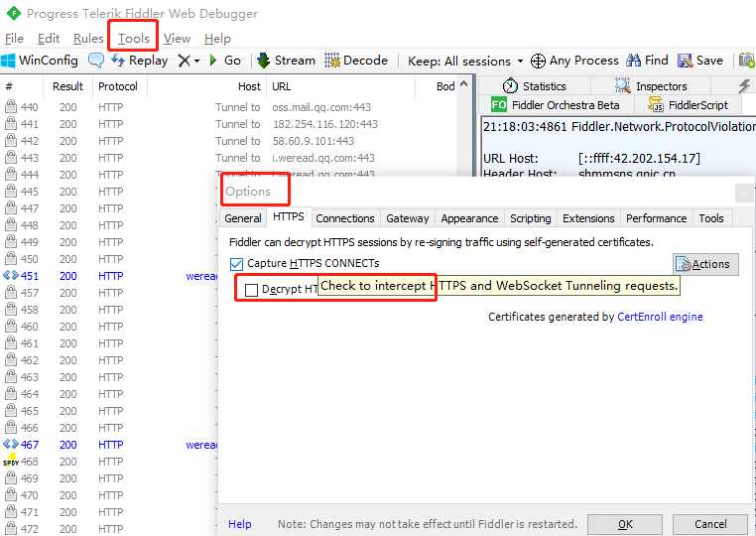The width and height of the screenshot is (756, 536).
Task: Click Cancel in the Options dialog
Action: 710,524
